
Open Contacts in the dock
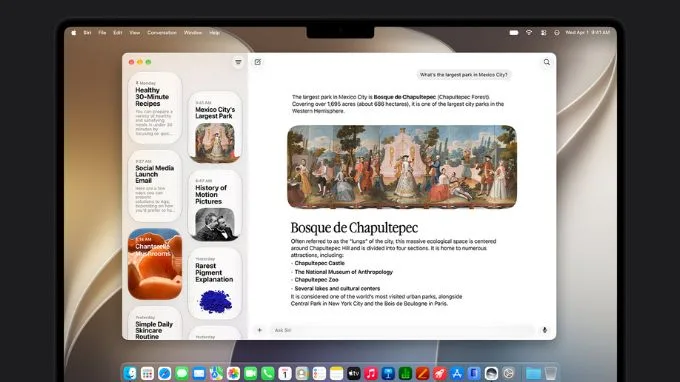(x=302, y=373)
